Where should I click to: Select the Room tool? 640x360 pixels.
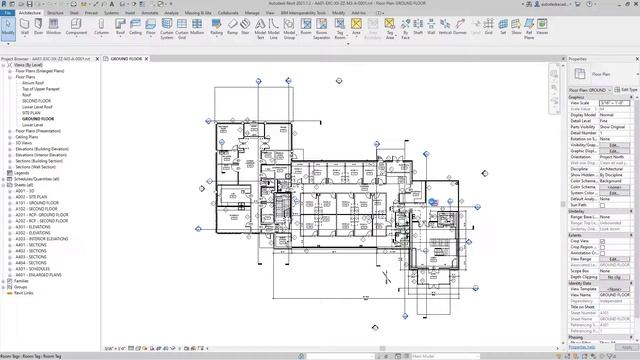[306, 27]
